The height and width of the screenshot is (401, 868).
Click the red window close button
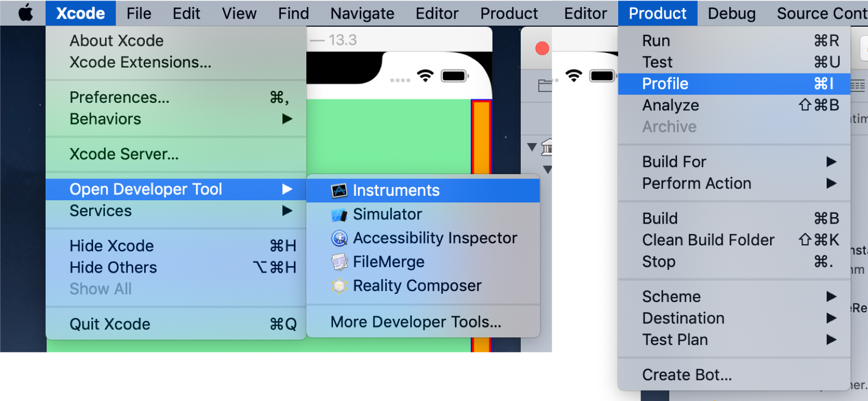point(542,48)
